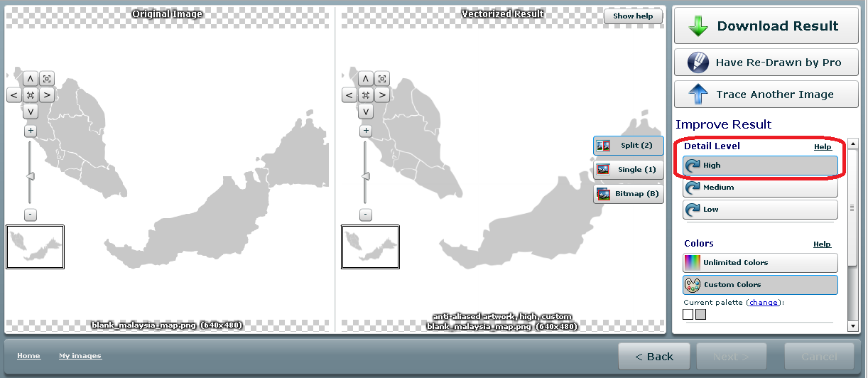
Task: Pan down in Original Image view
Action: point(31,112)
